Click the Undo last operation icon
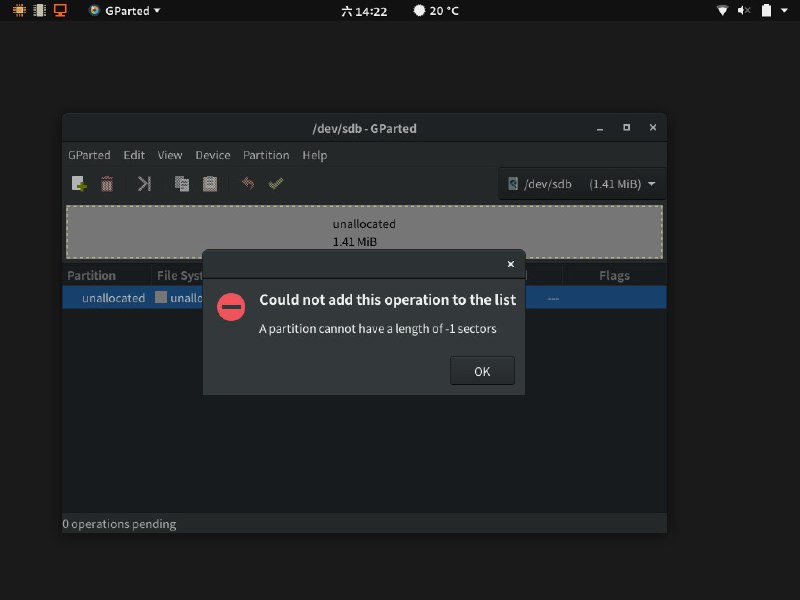 [248, 183]
